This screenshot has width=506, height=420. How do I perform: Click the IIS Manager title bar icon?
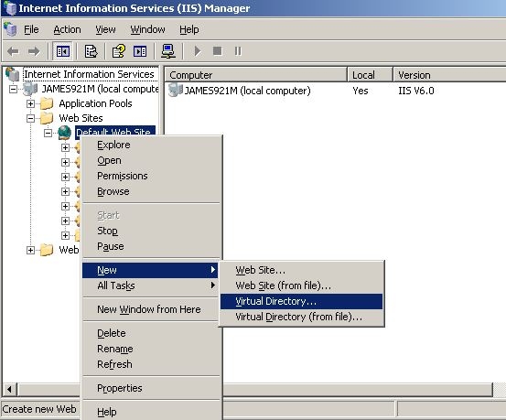pos(10,8)
